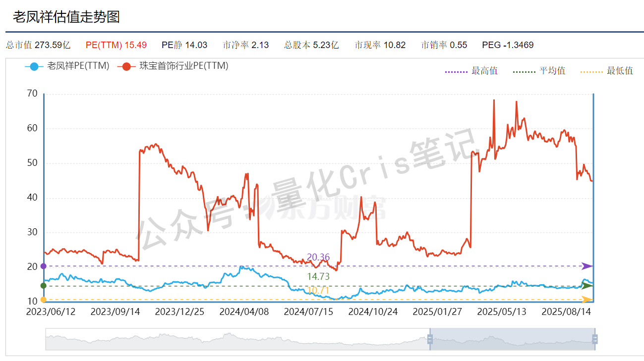Click the green arrow marker ending the 平均值 line
Image resolution: width=644 pixels, height=361 pixels.
(586, 285)
